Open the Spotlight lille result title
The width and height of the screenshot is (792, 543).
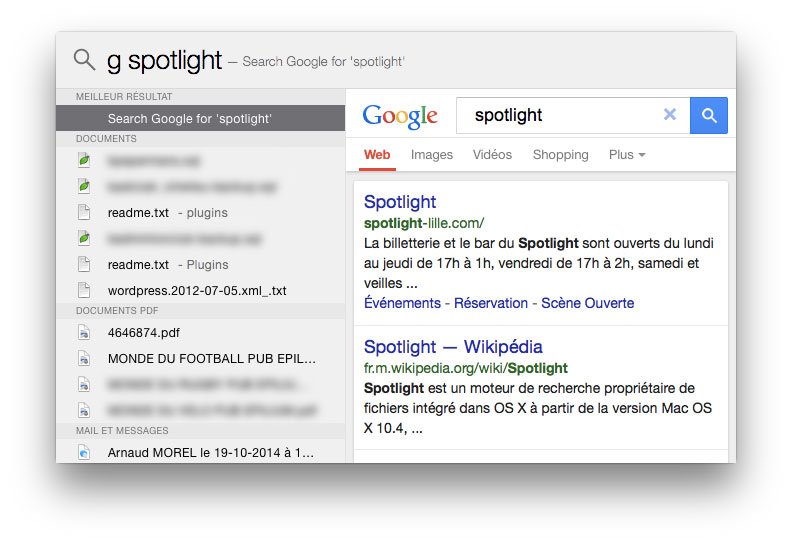click(x=400, y=202)
